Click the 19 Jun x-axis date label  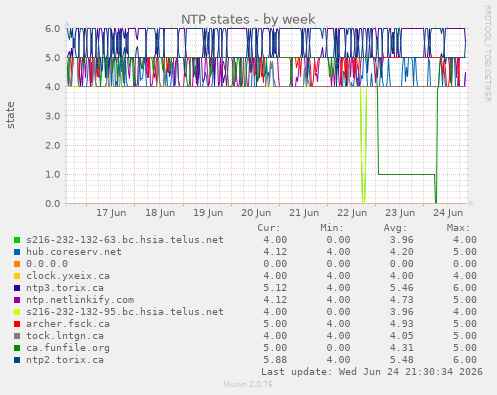(208, 213)
